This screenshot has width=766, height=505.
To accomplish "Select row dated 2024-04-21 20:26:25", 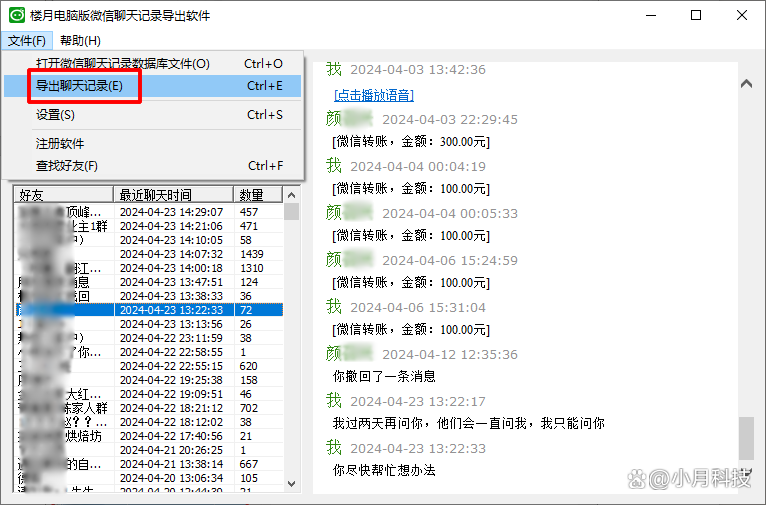I will (149, 450).
